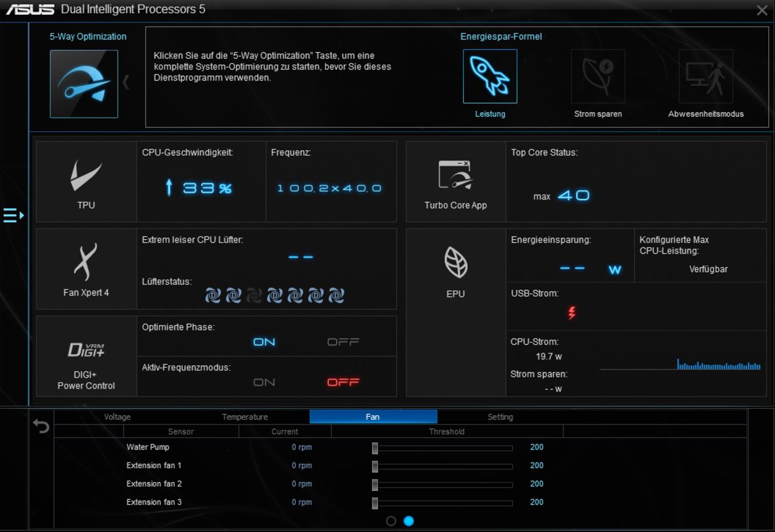Click the Verfügbar max CPU power value
The image size is (775, 532).
coord(708,269)
